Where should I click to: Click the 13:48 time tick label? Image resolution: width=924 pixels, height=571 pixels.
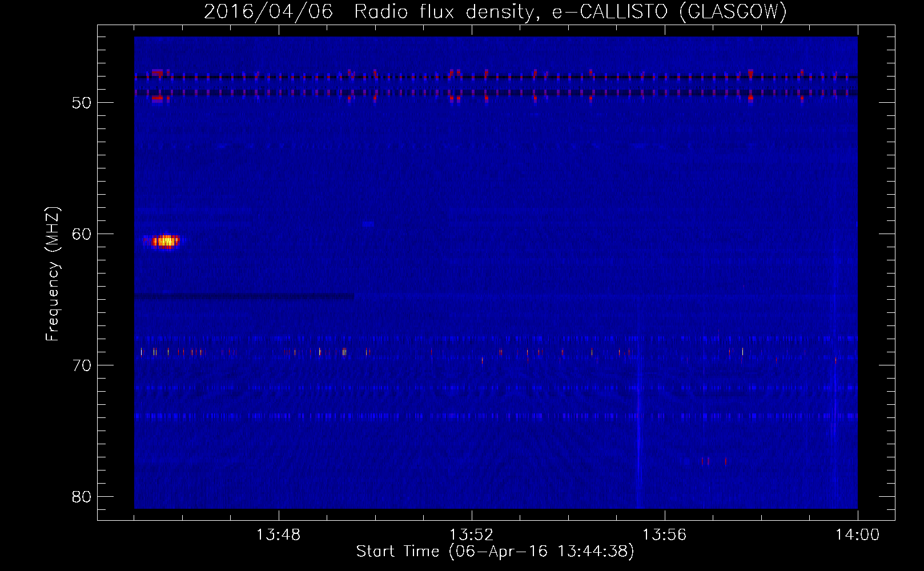(x=279, y=535)
